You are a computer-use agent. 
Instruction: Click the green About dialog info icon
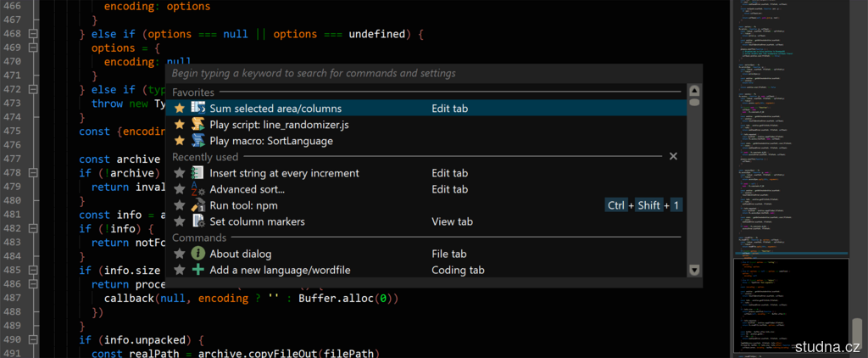[x=198, y=254]
